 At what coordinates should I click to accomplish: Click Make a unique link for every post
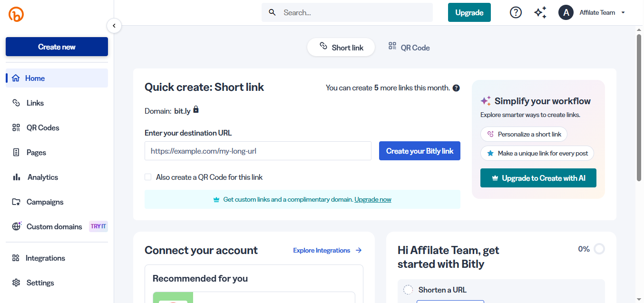click(537, 153)
